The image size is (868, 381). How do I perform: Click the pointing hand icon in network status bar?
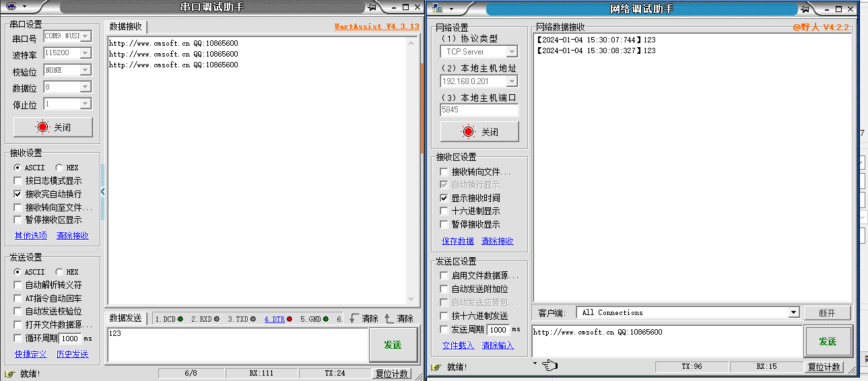(550, 366)
